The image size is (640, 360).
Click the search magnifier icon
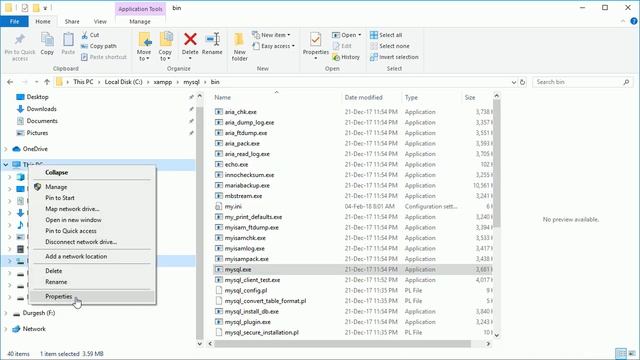[626, 82]
